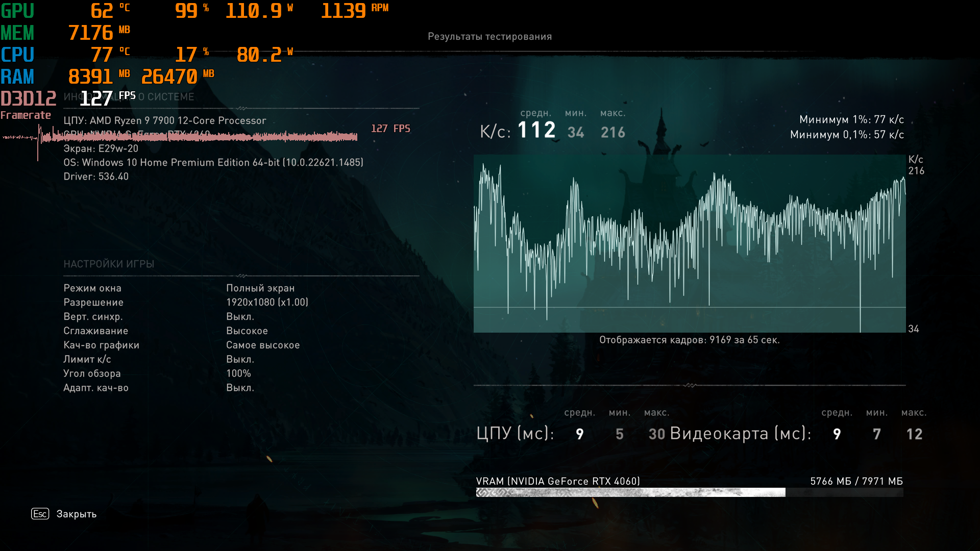Click the Видеокарта (мс) label

tap(741, 434)
